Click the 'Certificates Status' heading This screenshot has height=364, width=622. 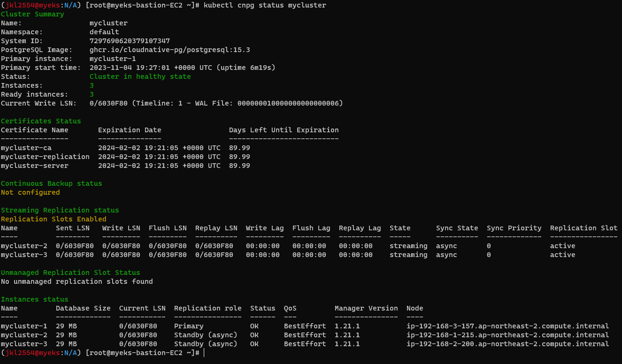pyautogui.click(x=41, y=121)
